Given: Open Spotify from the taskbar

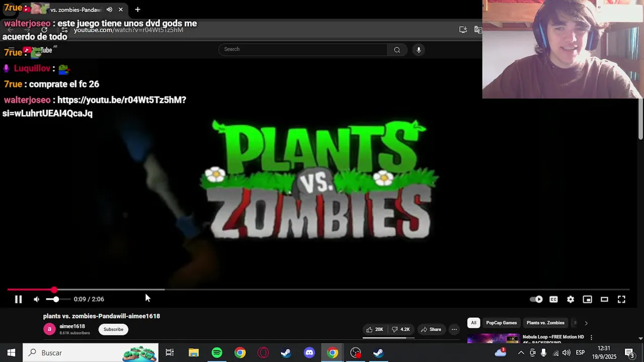Looking at the screenshot, I should point(217,353).
